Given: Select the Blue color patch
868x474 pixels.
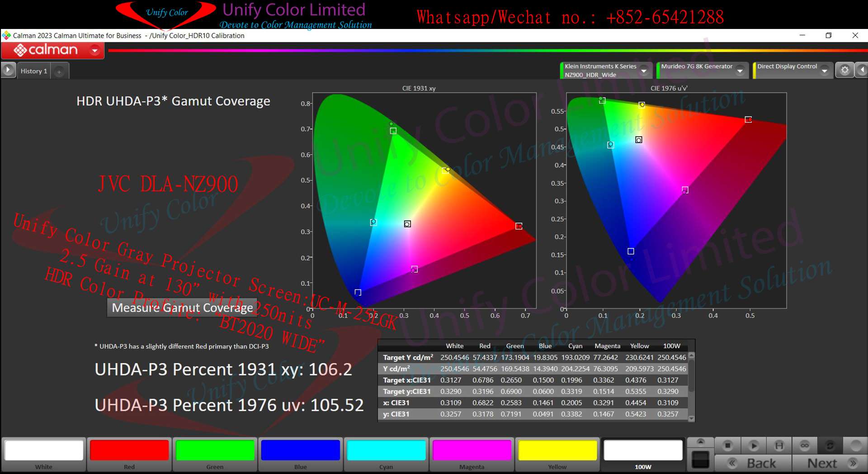Looking at the screenshot, I should pyautogui.click(x=301, y=455).
